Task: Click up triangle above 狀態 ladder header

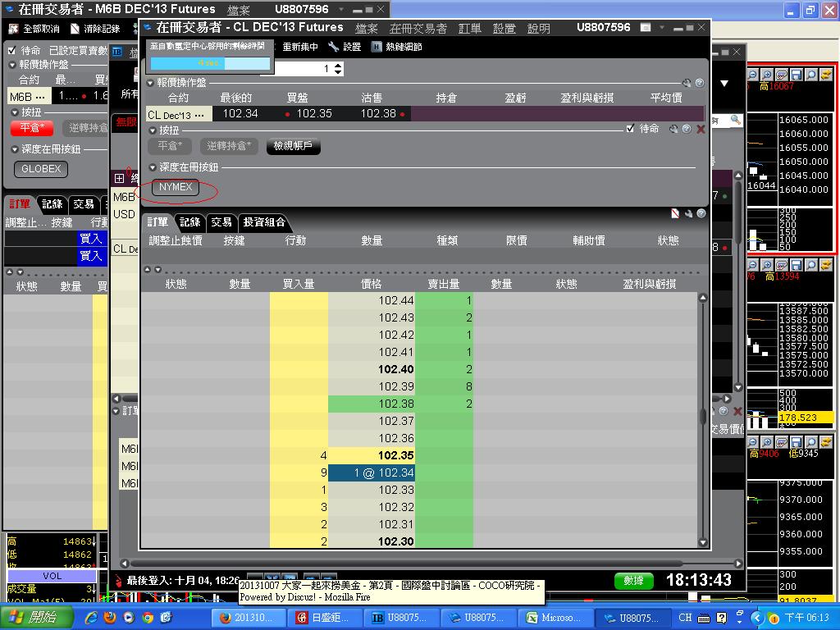Action: [148, 269]
